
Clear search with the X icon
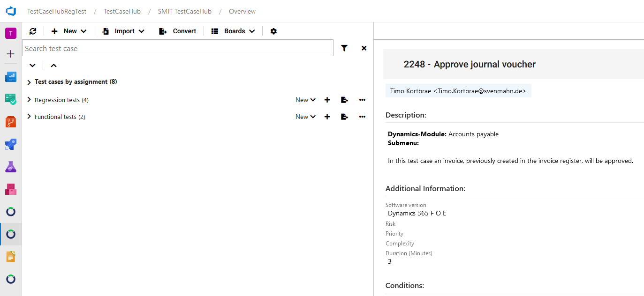click(x=364, y=48)
